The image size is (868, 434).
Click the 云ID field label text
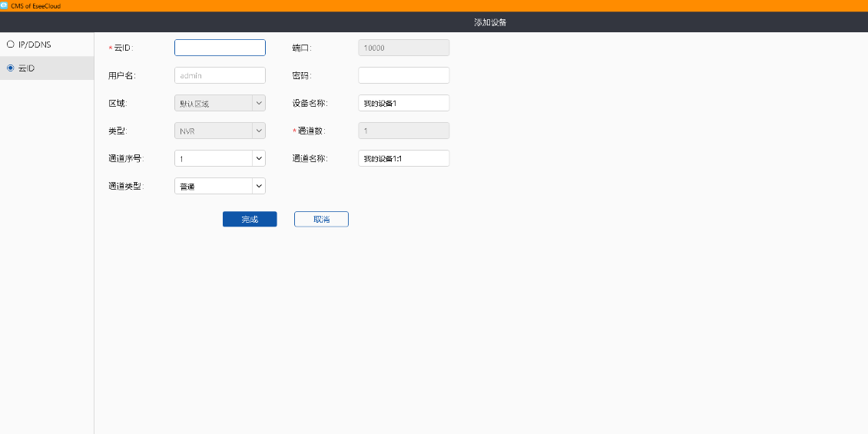click(x=122, y=48)
